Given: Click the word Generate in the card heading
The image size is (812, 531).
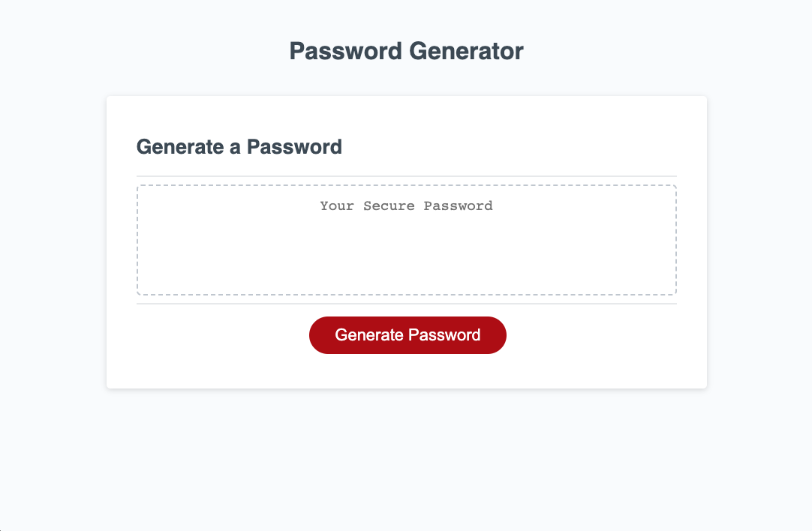Looking at the screenshot, I should (180, 147).
